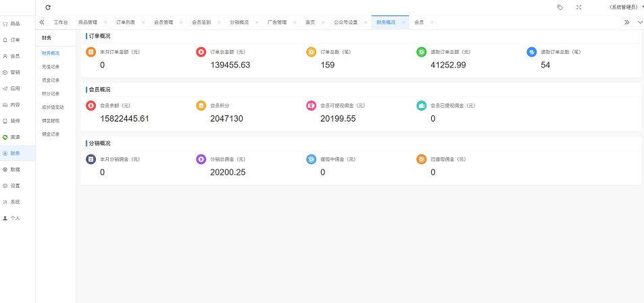This screenshot has width=644, height=303.
Task: Click the member balance value 15822445.61
Action: click(x=124, y=119)
